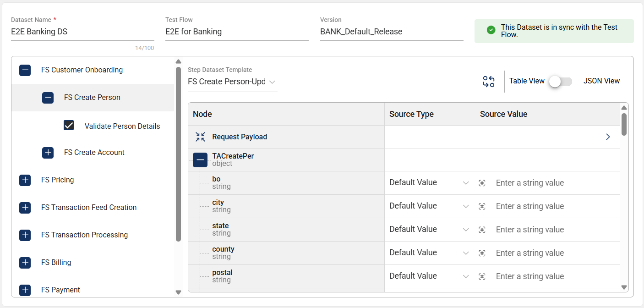644x308 pixels.
Task: Toggle Table View to JSON View switch
Action: click(561, 81)
